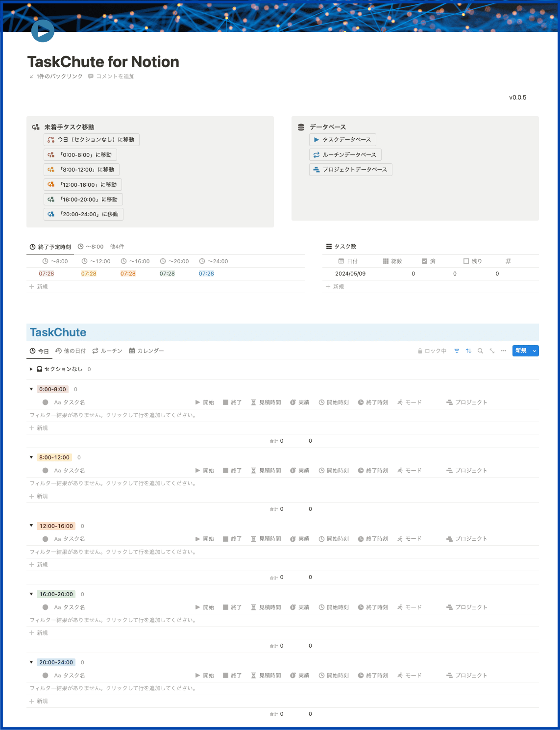Expand the view via the diagonal arrows icon
Viewport: 560px width, 730px height.
click(492, 351)
